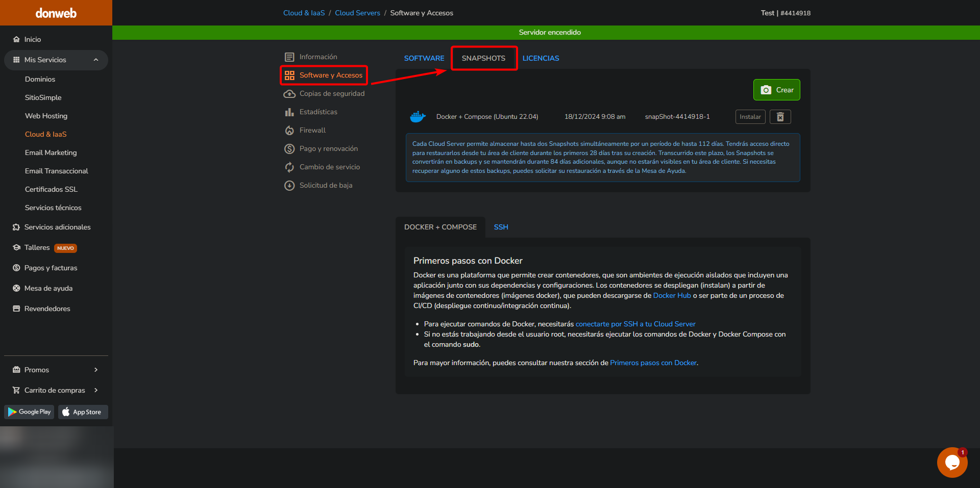Screen dimensions: 980x488
Task: Expand the Promos arrow
Action: 96,370
